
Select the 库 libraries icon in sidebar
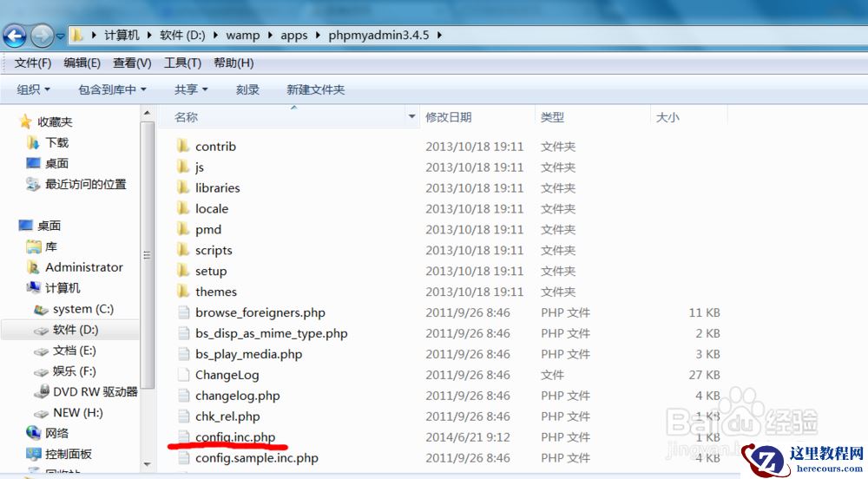(34, 246)
